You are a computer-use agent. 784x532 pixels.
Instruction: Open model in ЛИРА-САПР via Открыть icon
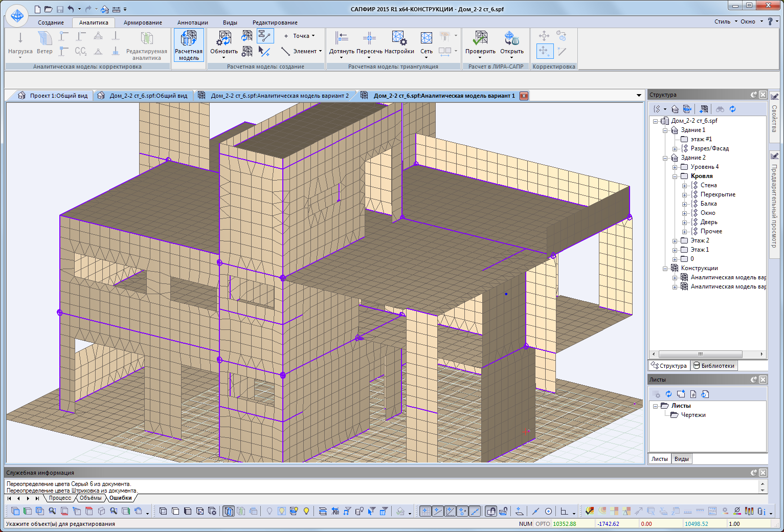coord(511,38)
